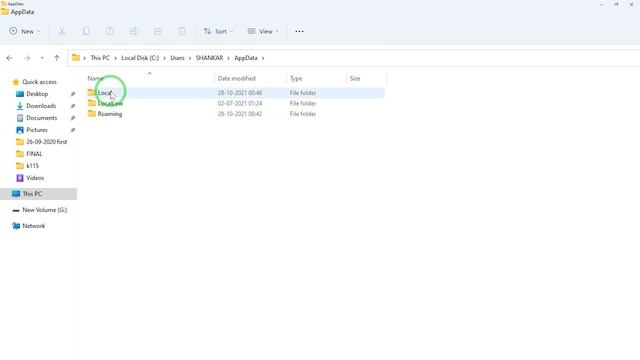Click the Cut scissors icon
Image resolution: width=640 pixels, height=360 pixels.
point(62,31)
